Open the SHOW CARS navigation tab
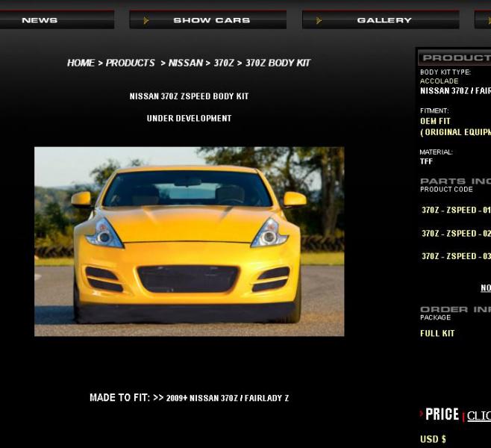The width and height of the screenshot is (491, 448). pyautogui.click(x=208, y=19)
